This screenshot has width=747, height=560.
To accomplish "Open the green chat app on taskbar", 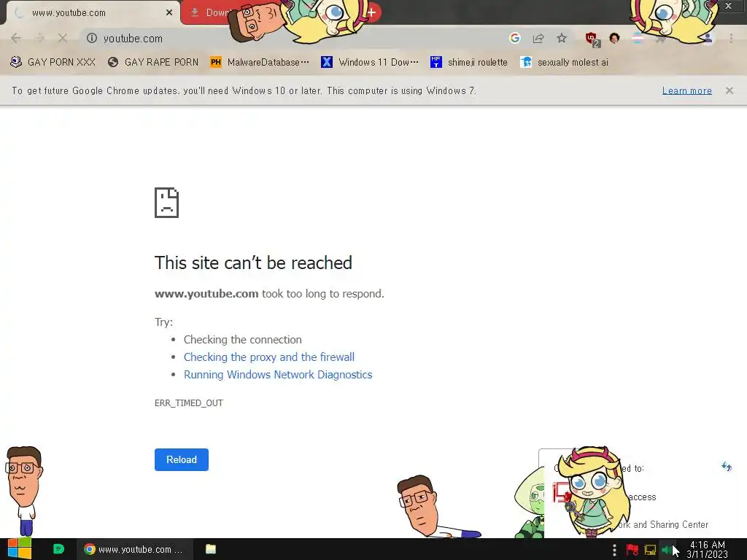I will point(58,549).
